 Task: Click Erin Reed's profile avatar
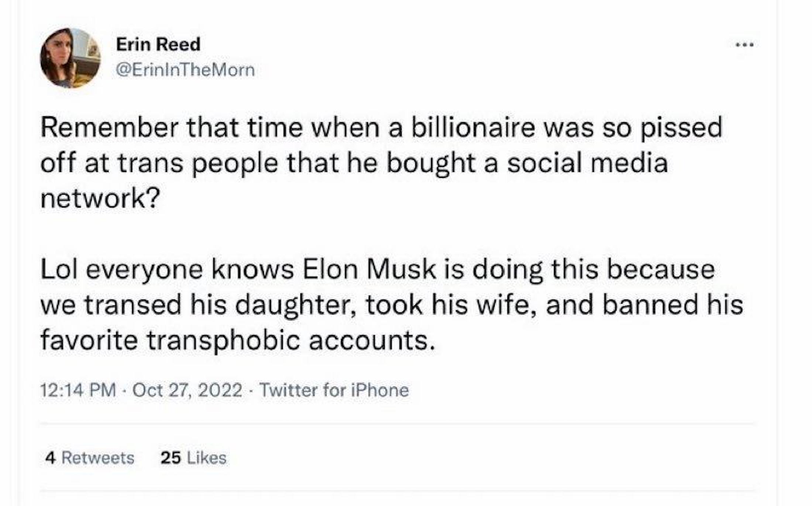coord(70,58)
